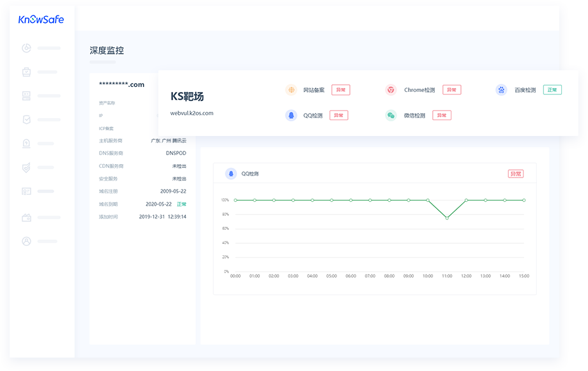
Task: Click the shield checkmark icon in sidebar
Action: click(x=26, y=119)
